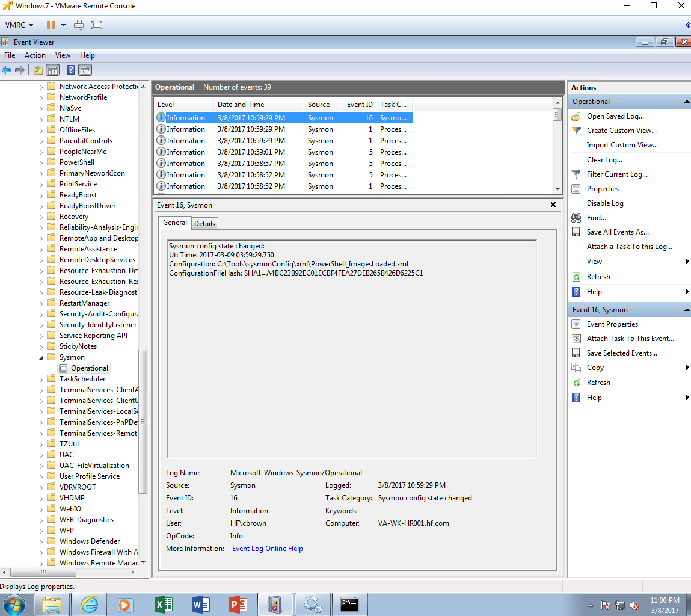Pause the VM with VMRC pause button

pos(51,25)
